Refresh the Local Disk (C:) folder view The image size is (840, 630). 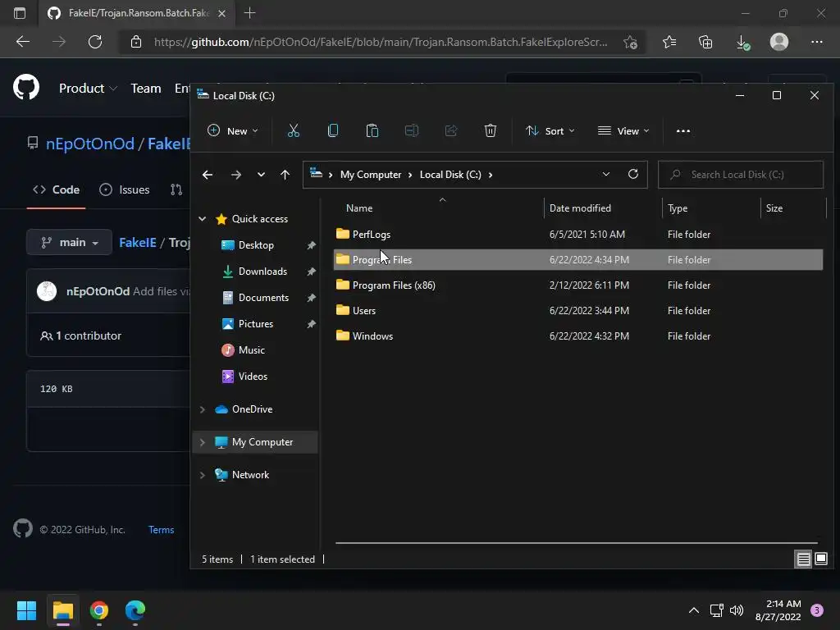[633, 174]
